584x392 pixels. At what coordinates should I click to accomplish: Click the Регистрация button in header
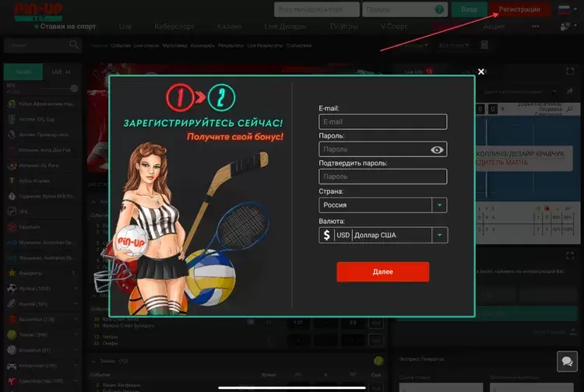click(x=519, y=9)
